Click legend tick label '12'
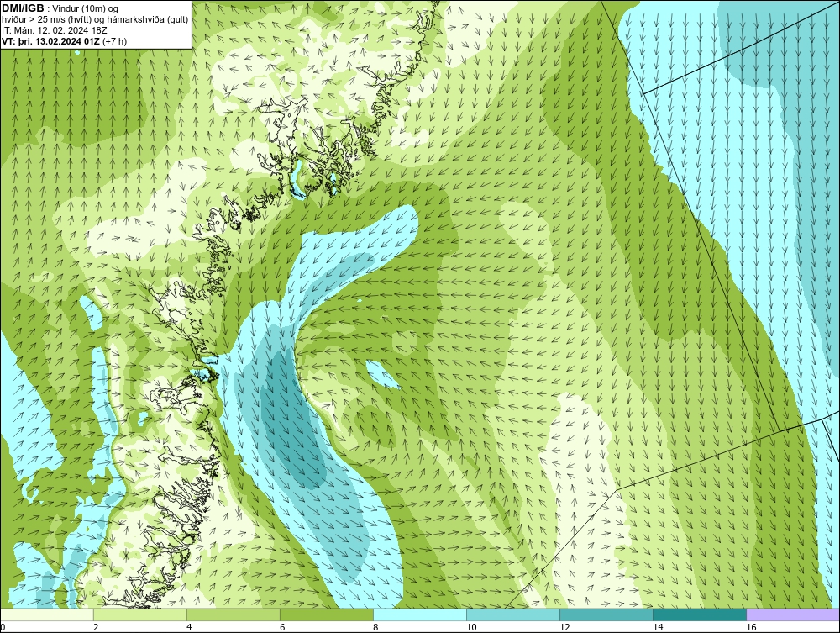840x633 pixels. point(564,627)
